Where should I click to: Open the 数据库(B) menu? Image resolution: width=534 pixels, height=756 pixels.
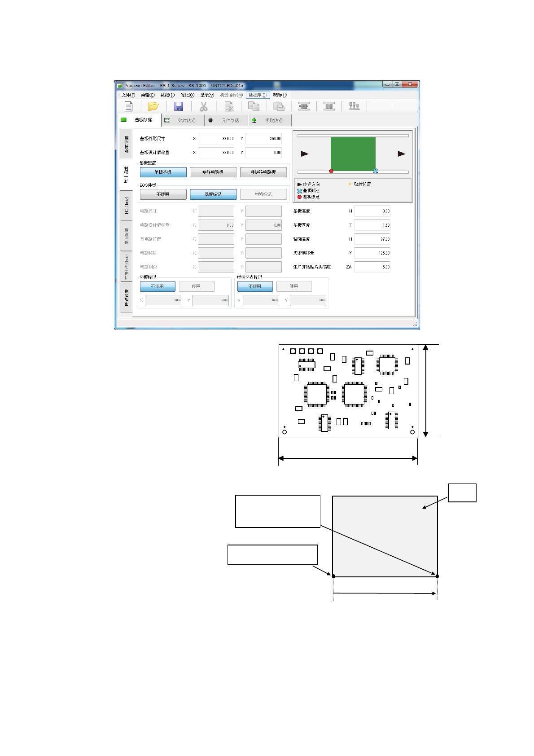point(258,95)
